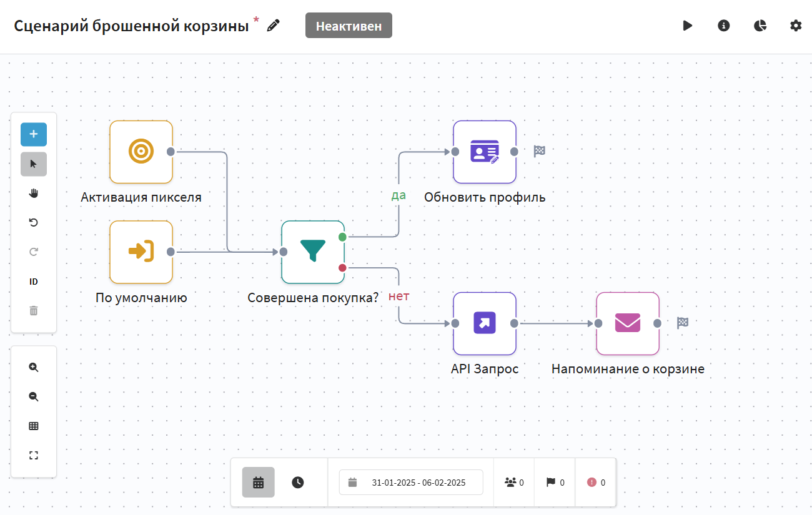
Task: Click the people count indicator
Action: [514, 483]
